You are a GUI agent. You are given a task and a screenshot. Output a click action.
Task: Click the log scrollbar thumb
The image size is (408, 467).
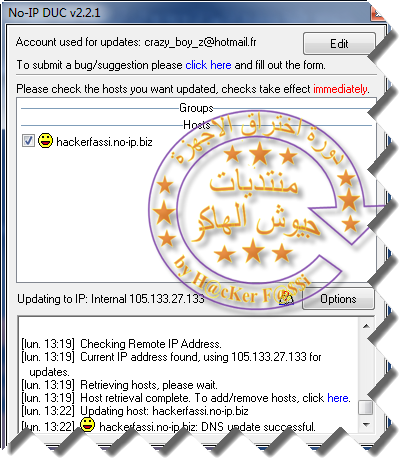pyautogui.click(x=366, y=407)
